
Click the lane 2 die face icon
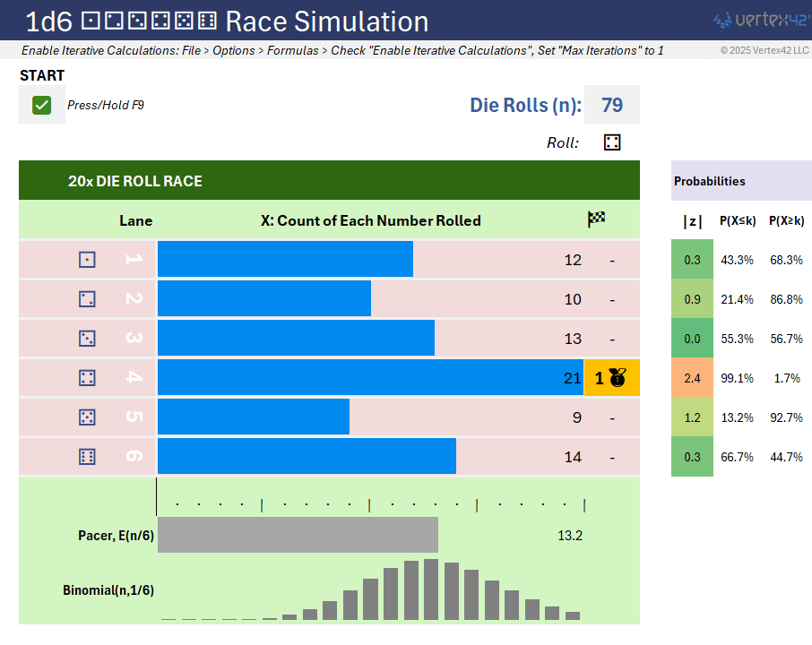(87, 299)
